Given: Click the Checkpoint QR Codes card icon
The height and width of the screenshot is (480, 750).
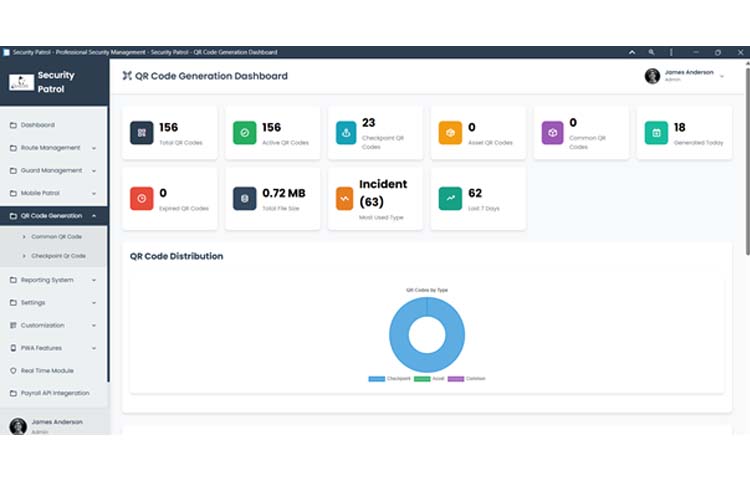Looking at the screenshot, I should click(x=347, y=133).
